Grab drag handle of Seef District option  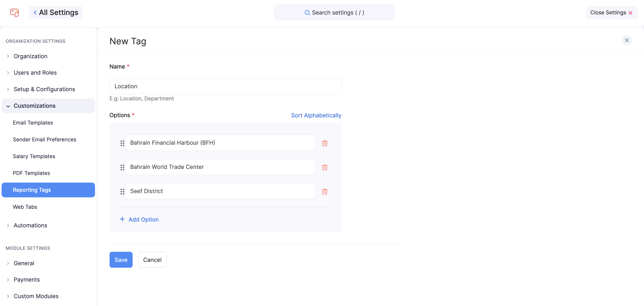(x=122, y=192)
